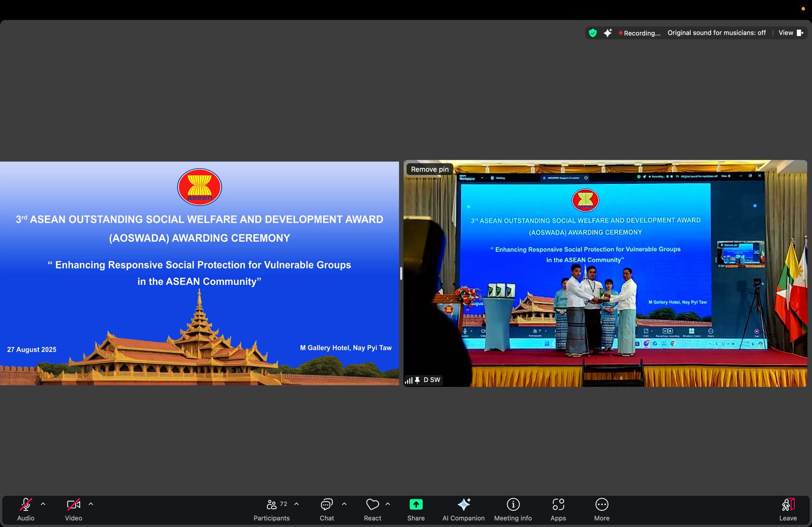
Task: Click the AI Companion sparkle indicator at top
Action: [x=607, y=33]
